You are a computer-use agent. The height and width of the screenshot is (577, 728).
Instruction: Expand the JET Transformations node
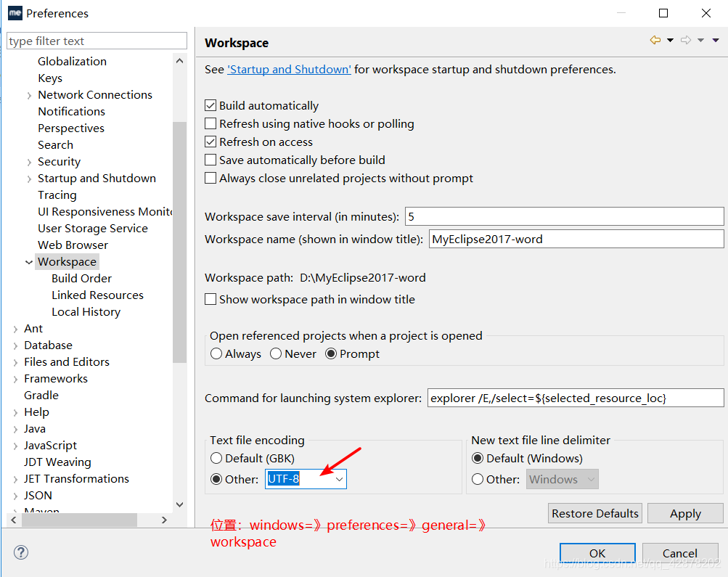point(15,480)
